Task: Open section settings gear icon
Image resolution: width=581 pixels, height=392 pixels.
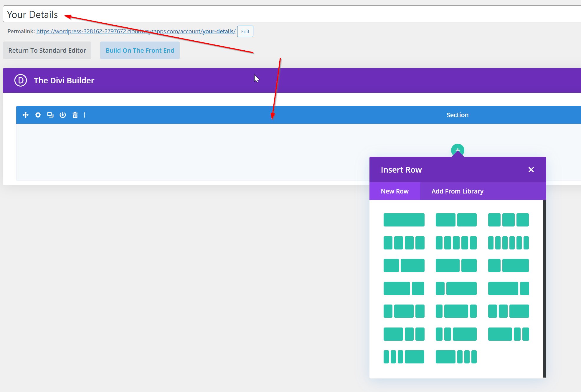Action: (38, 115)
